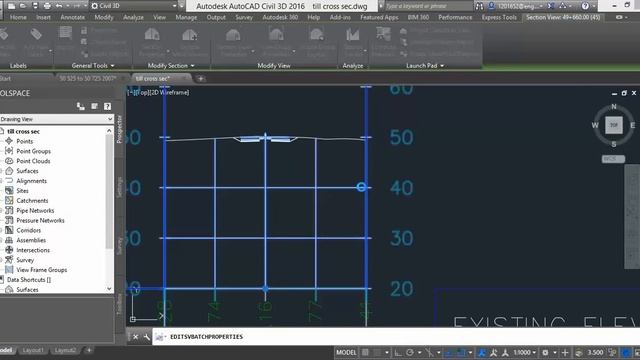Click the Toolspace help question mark icon
Viewport: 640px width, 360px height.
pyautogui.click(x=107, y=106)
